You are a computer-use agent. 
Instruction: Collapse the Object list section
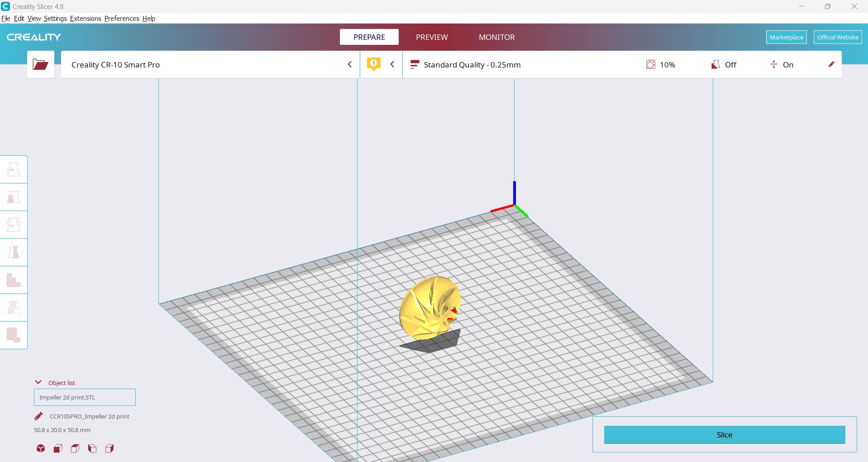55,383
